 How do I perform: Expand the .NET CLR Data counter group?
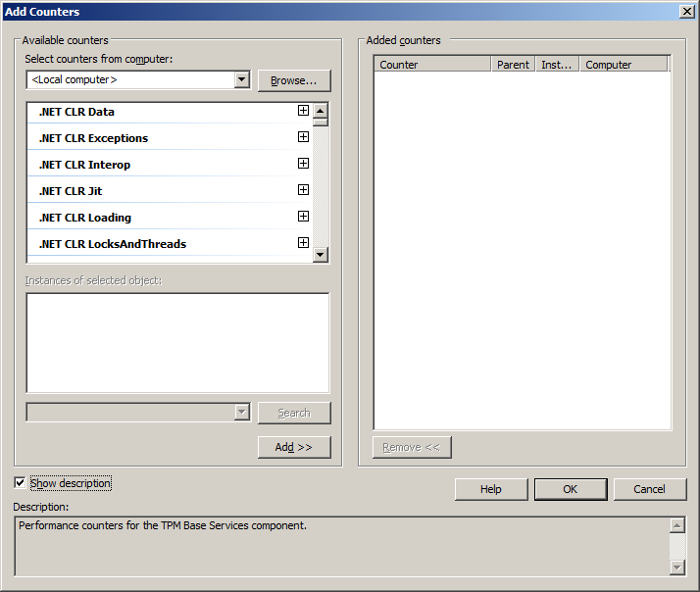coord(303,111)
